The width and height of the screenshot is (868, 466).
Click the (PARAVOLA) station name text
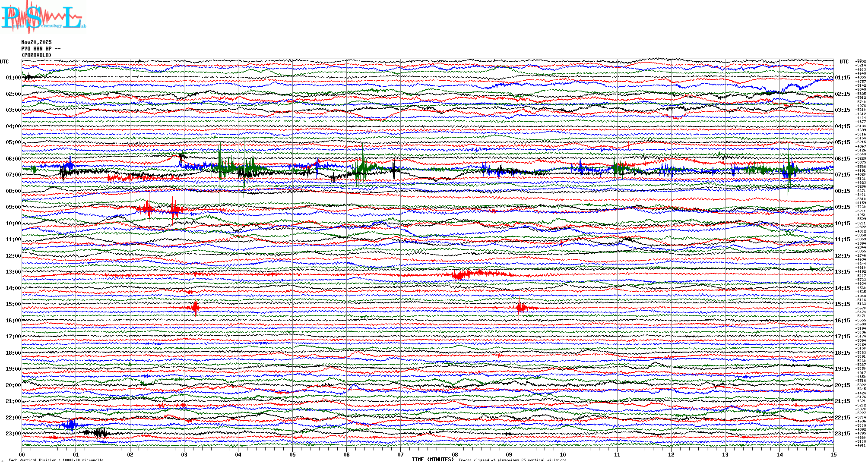[x=36, y=55]
